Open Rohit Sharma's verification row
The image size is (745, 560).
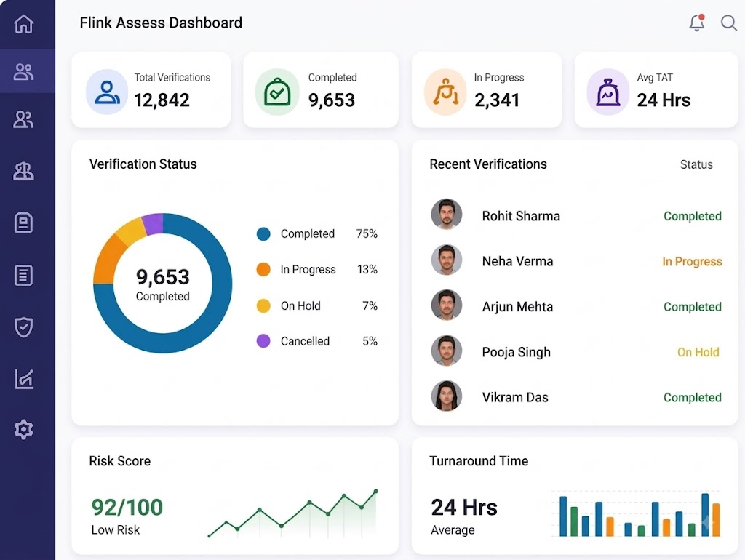tap(575, 215)
